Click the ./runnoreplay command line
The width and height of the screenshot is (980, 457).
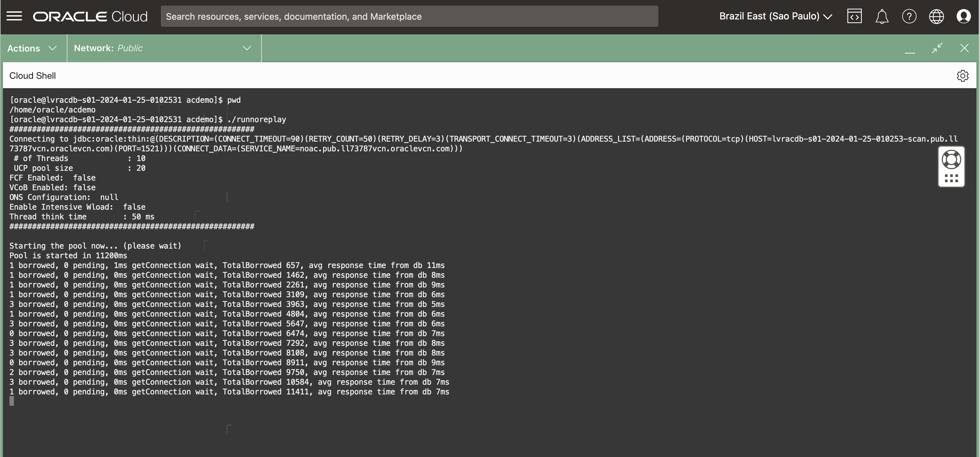pos(257,120)
